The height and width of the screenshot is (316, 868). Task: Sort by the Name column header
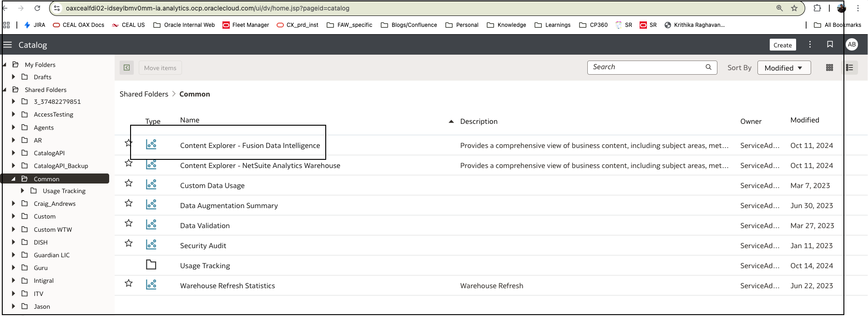[190, 120]
